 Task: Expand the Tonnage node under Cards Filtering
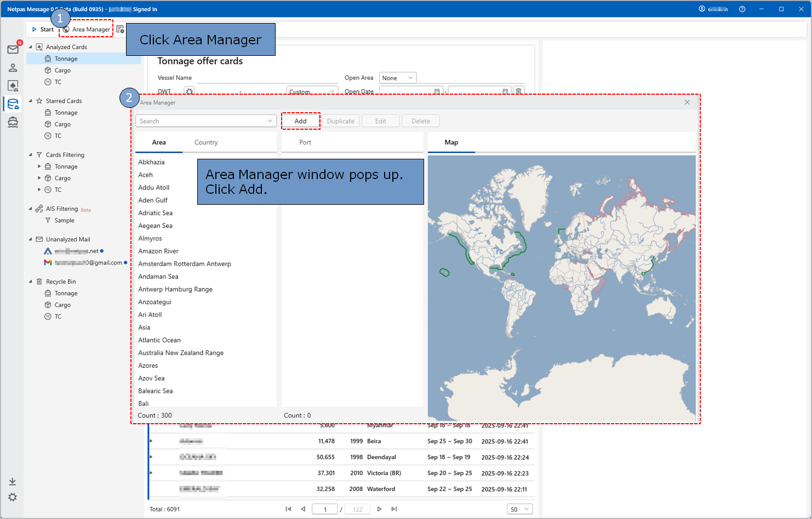click(x=39, y=166)
